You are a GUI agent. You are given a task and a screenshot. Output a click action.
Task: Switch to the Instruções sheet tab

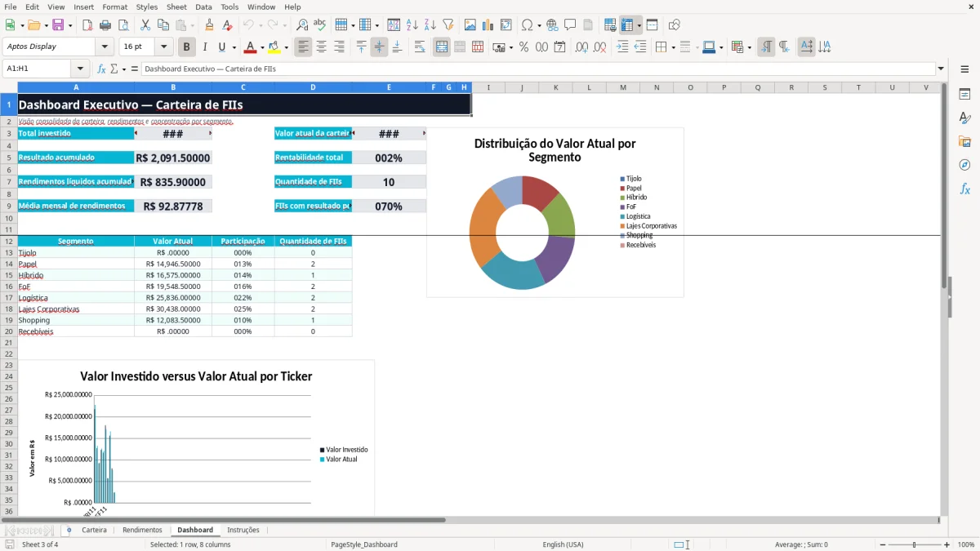tap(243, 530)
